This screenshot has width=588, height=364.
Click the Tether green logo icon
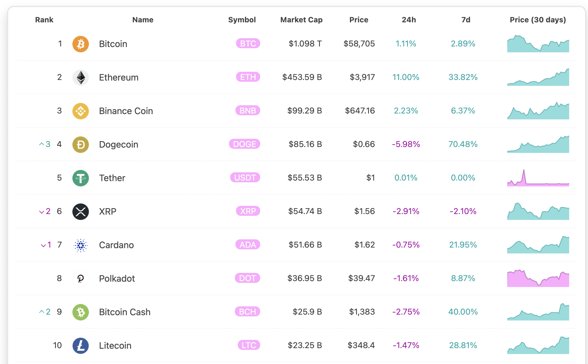point(81,178)
